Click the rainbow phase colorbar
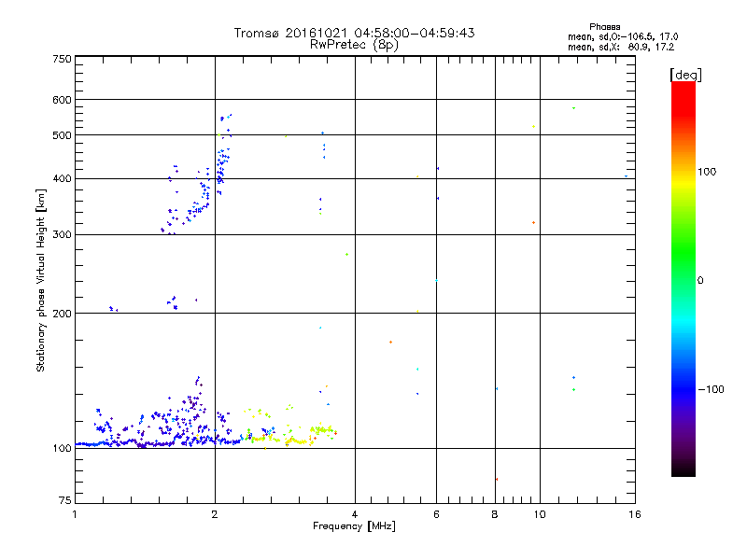Viewport: 747px width, 560px height. click(x=684, y=278)
